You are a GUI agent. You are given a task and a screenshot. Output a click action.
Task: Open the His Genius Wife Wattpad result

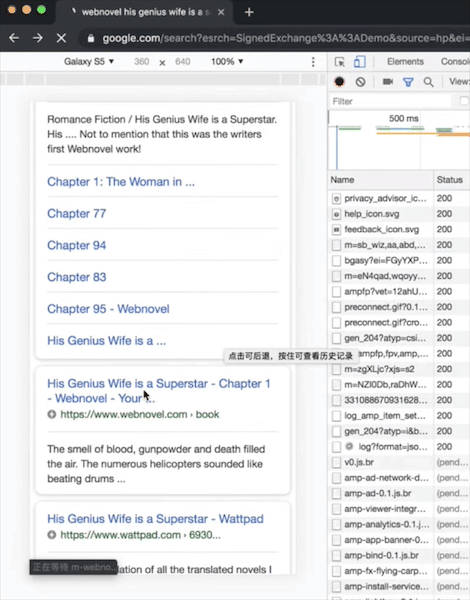(x=155, y=519)
